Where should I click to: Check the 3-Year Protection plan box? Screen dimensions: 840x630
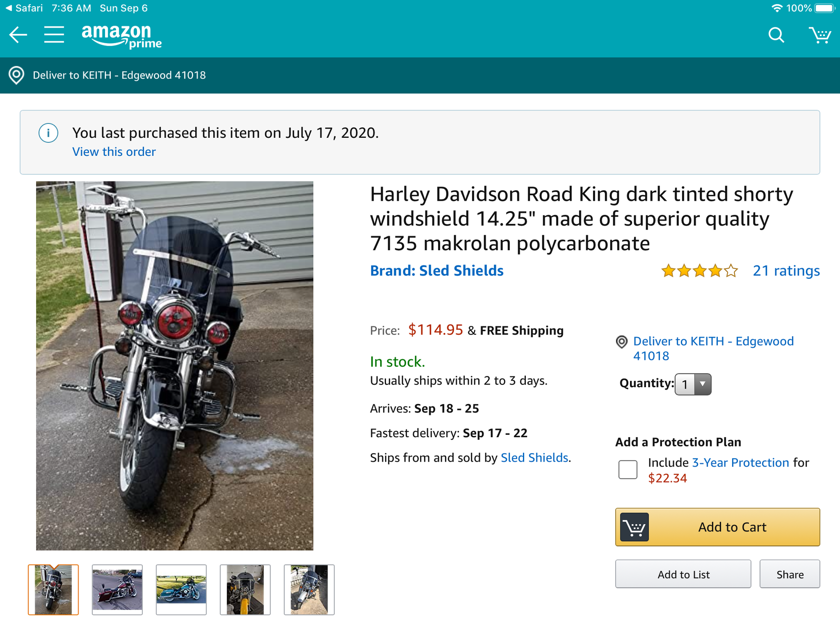(628, 470)
